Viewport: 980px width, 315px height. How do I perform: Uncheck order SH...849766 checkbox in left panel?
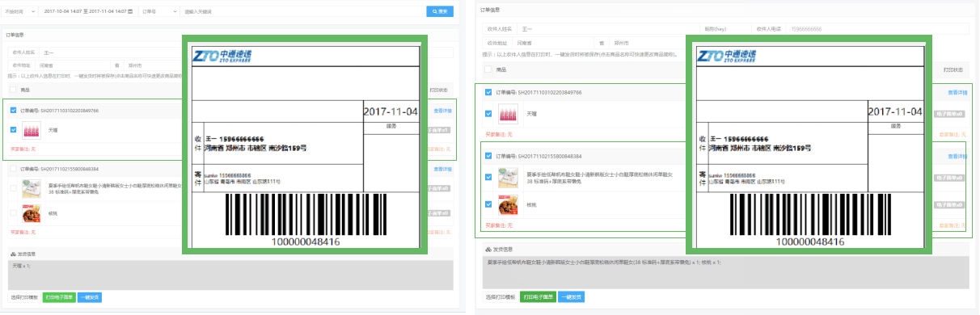click(13, 111)
